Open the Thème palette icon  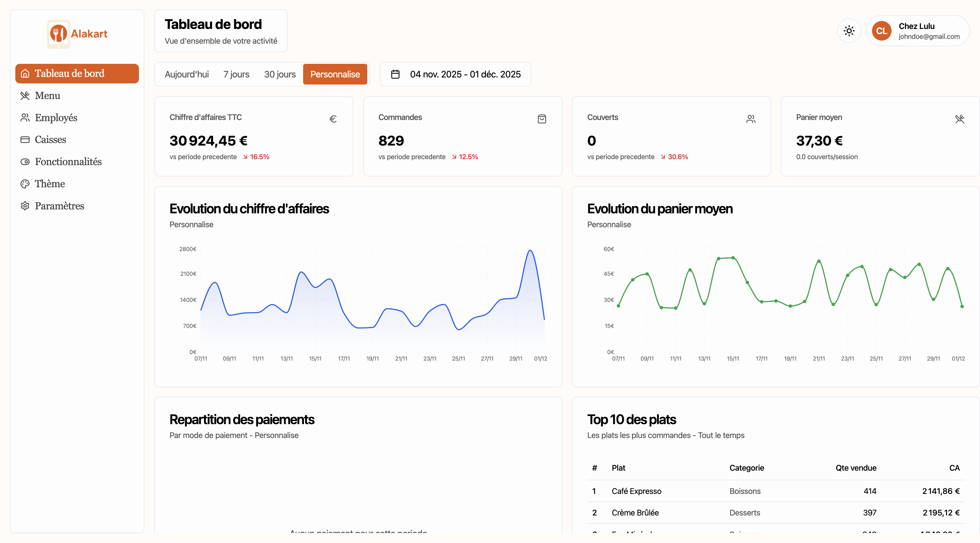coord(25,184)
